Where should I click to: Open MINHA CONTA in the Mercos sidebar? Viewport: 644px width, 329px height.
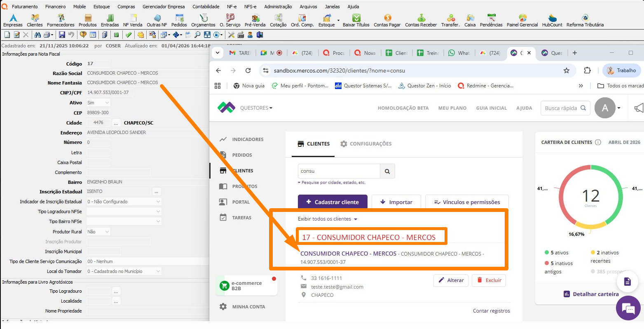242,307
